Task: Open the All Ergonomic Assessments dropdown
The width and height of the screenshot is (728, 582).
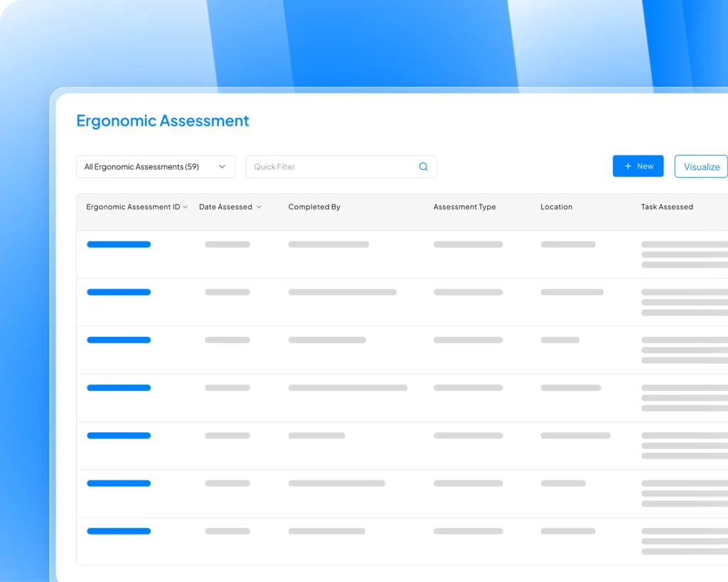Action: 155,166
